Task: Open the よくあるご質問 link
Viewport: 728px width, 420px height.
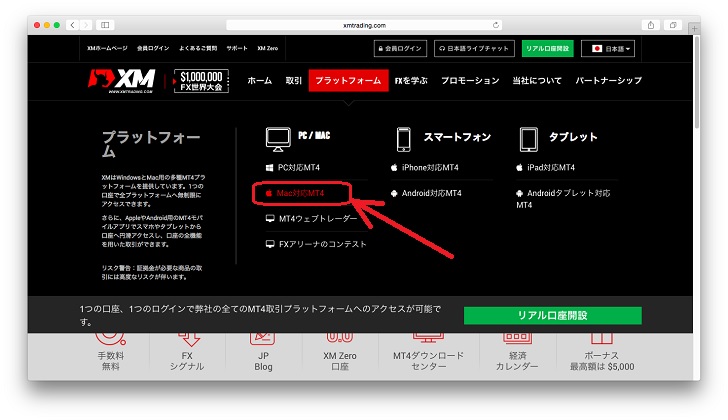Action: pyautogui.click(x=198, y=48)
